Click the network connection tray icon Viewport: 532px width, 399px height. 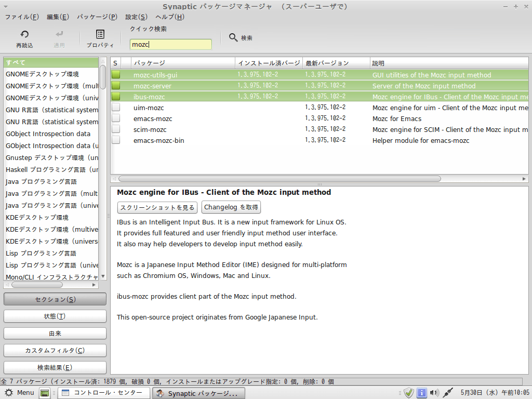448,393
